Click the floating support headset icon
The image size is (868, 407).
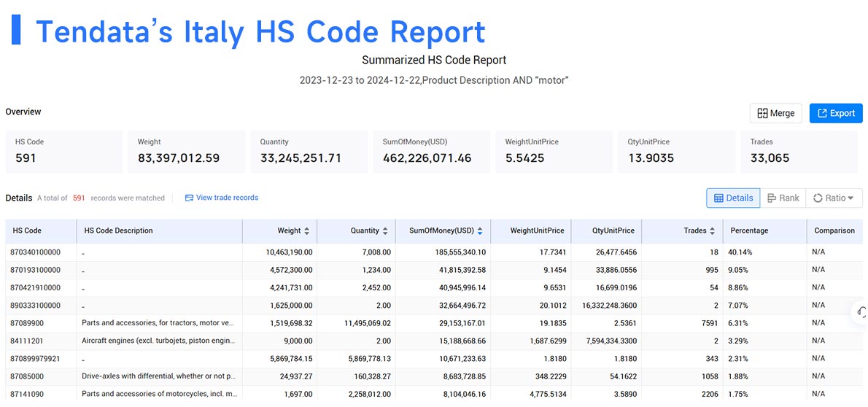(x=861, y=311)
